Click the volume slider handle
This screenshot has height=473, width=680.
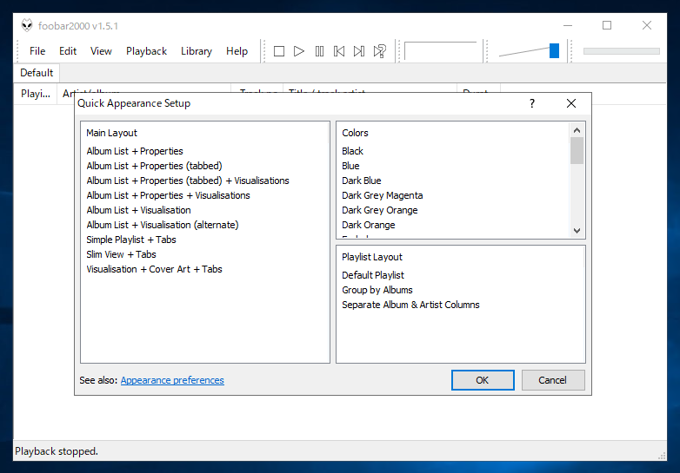pyautogui.click(x=554, y=51)
